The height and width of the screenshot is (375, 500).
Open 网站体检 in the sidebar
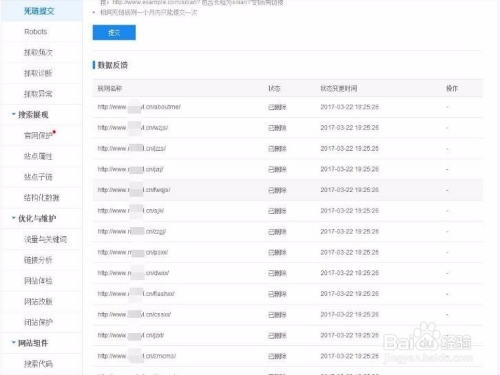pyautogui.click(x=38, y=281)
